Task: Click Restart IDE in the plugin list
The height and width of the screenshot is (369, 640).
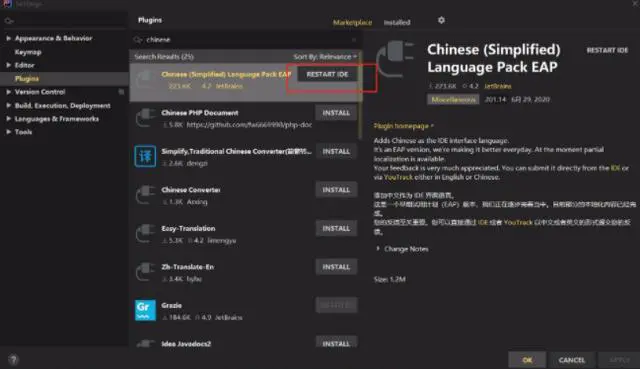Action: [327, 74]
